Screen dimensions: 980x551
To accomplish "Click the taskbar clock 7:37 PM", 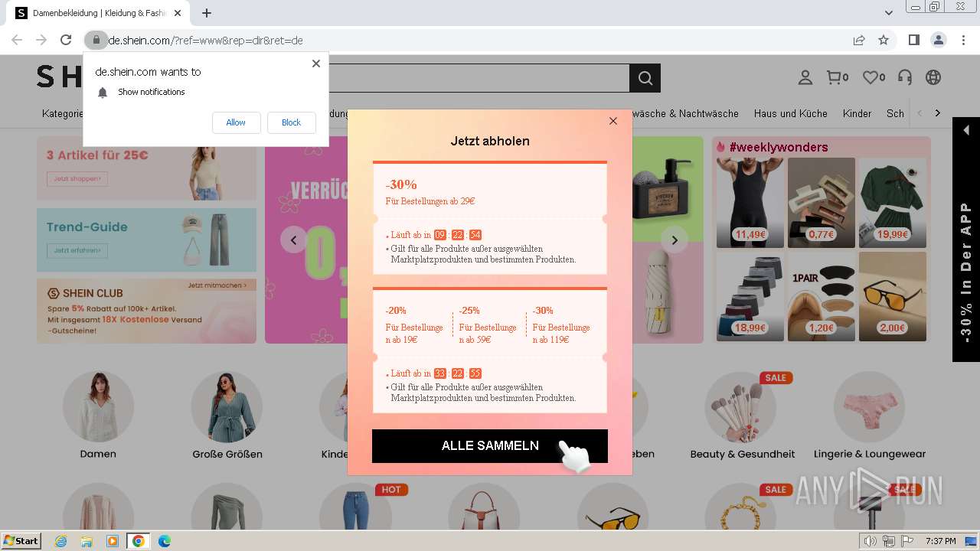I will tap(940, 541).
